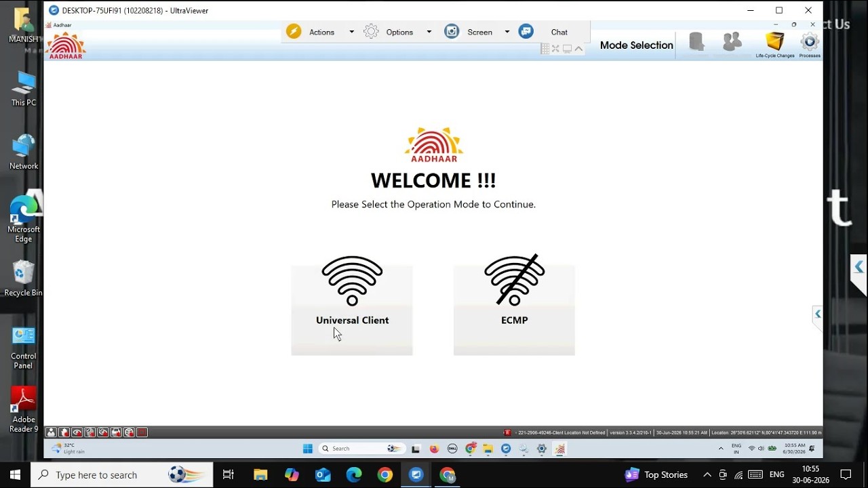
Task: Click the full-screen arrows icon under toolbar
Action: (x=555, y=49)
